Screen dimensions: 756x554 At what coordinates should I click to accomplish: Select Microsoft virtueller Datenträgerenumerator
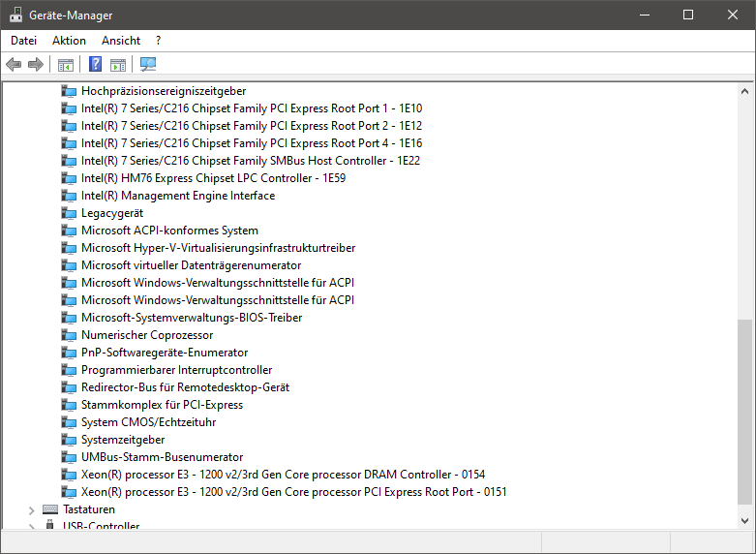pos(191,265)
